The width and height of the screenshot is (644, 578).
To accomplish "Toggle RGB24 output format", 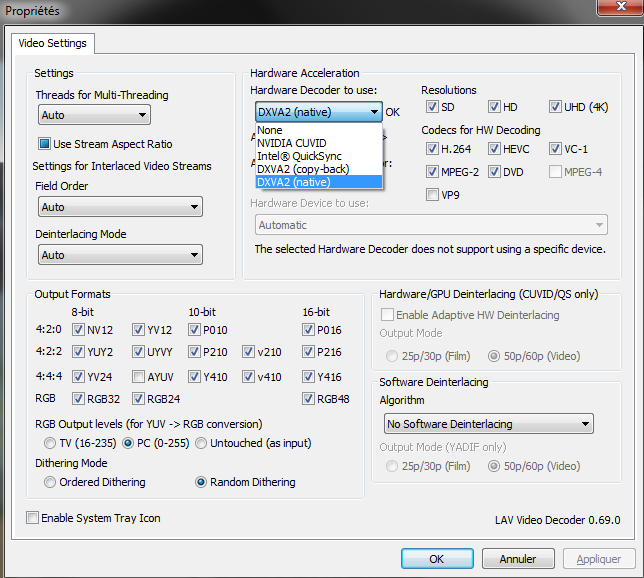I will 138,398.
